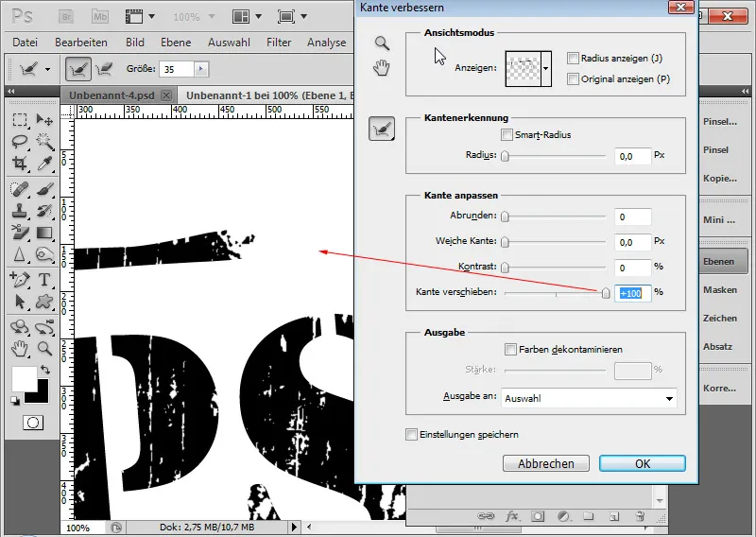The height and width of the screenshot is (537, 756).
Task: Select the Lasso tool
Action: point(19,142)
